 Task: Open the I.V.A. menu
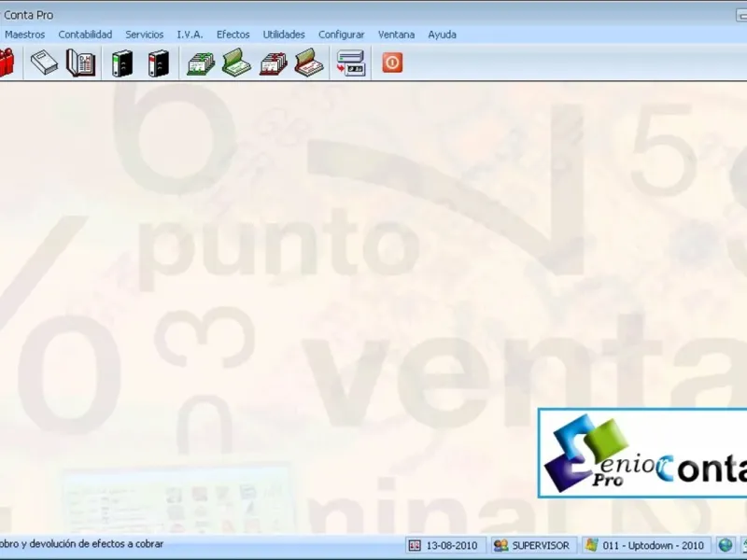point(190,35)
